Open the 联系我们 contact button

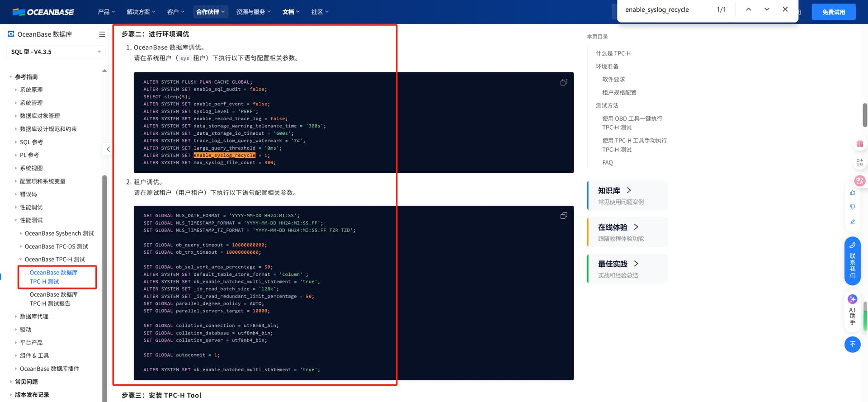point(852,261)
